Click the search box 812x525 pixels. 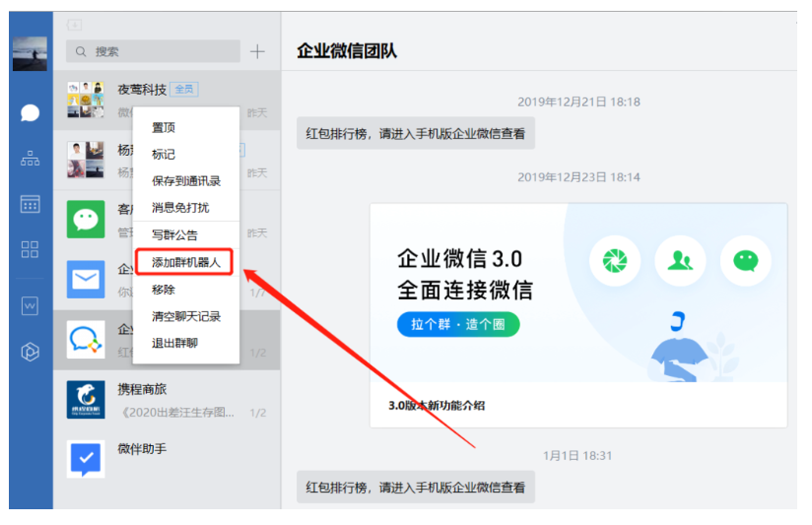pyautogui.click(x=154, y=51)
